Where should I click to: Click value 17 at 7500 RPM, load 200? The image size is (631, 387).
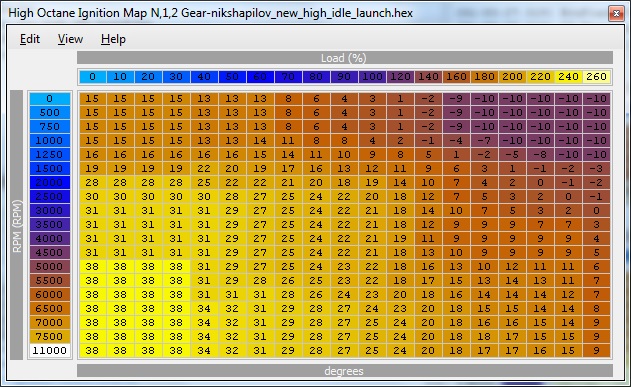(512, 336)
